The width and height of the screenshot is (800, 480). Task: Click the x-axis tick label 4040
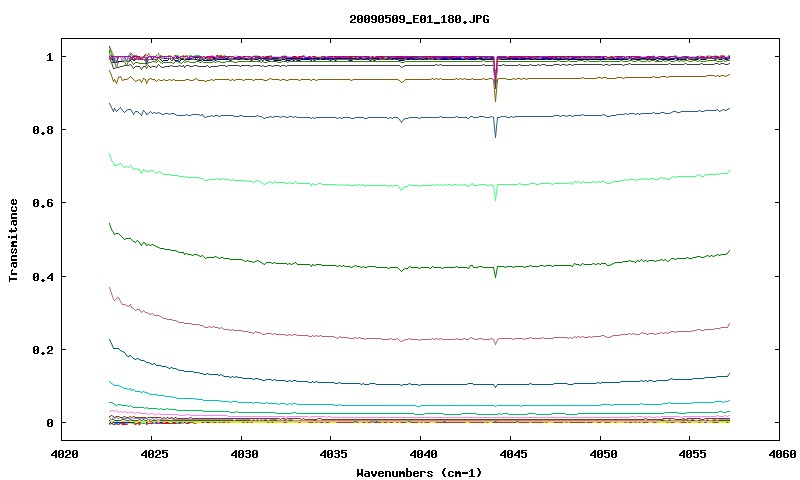click(x=423, y=454)
